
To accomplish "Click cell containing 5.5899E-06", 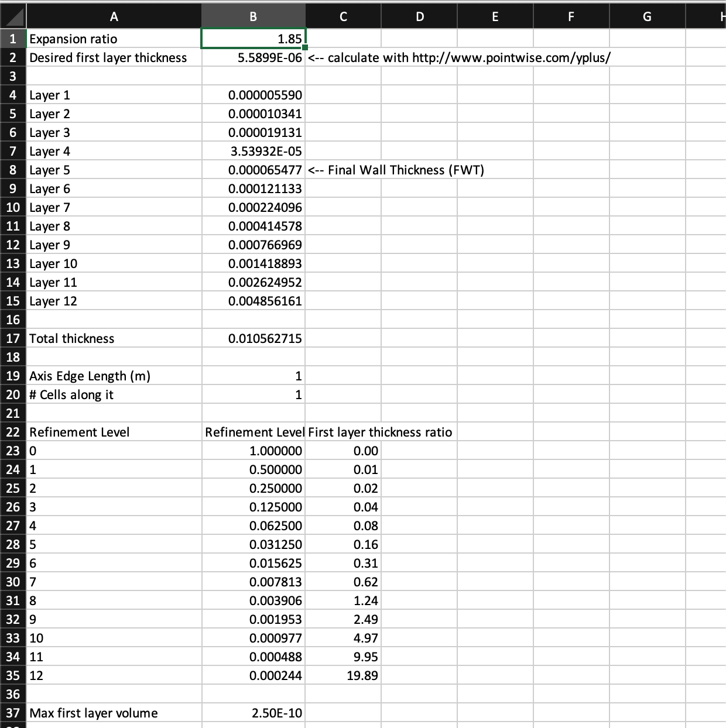I will point(254,57).
